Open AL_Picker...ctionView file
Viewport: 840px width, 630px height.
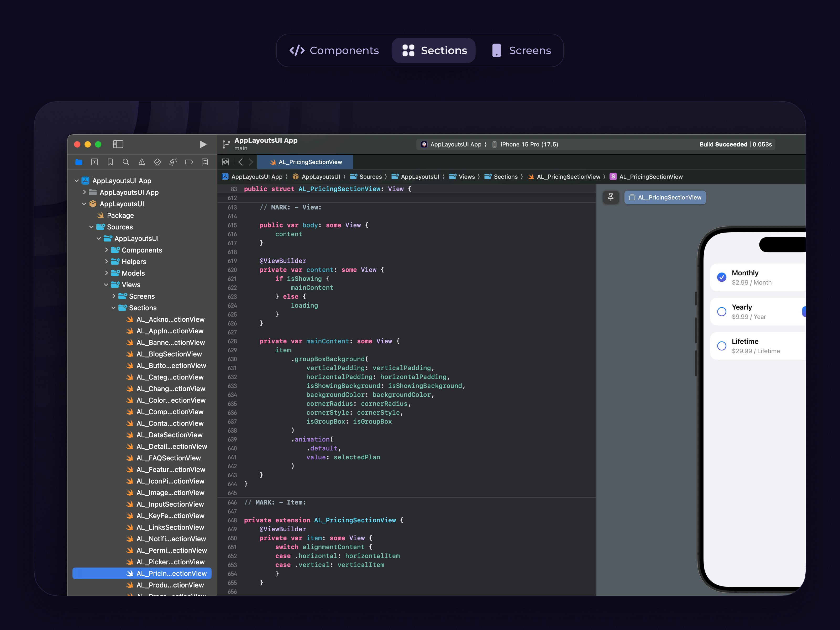pyautogui.click(x=171, y=562)
